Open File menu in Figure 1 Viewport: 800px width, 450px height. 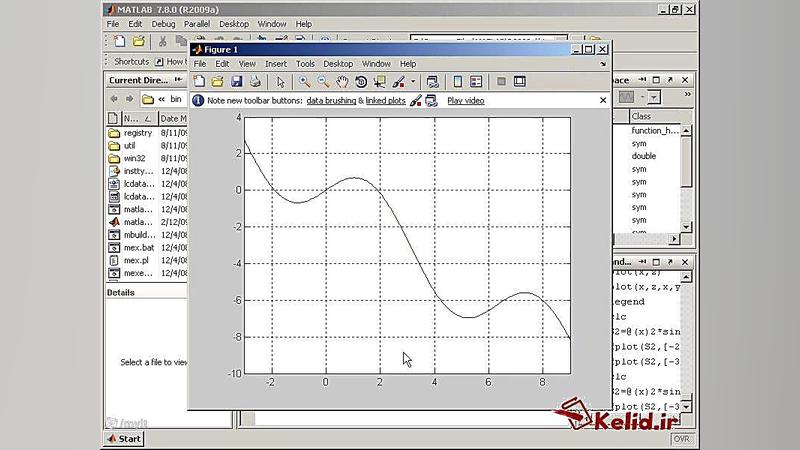[x=200, y=64]
